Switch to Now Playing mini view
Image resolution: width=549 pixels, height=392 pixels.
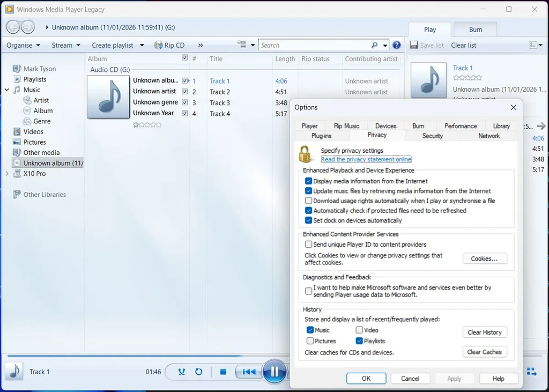532,371
